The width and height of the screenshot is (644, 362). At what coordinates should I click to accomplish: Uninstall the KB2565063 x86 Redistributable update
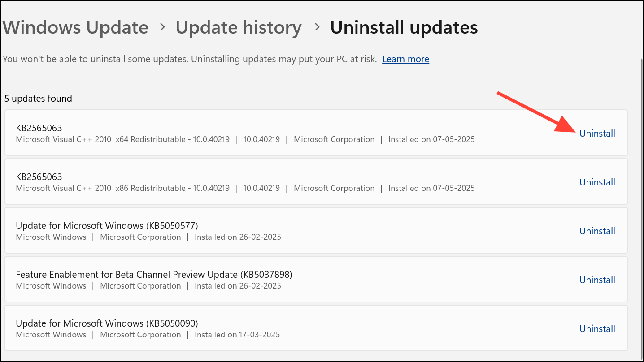597,182
